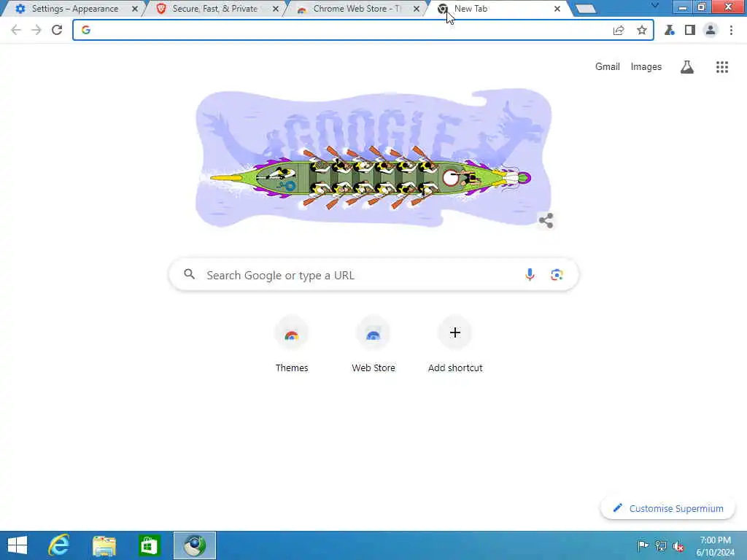
Task: Switch to Chrome Web Store tab
Action: coord(357,9)
